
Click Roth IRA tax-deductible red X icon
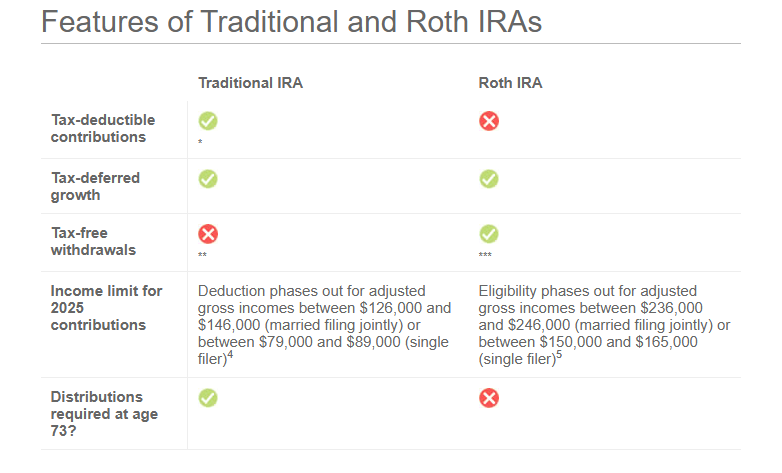click(489, 121)
